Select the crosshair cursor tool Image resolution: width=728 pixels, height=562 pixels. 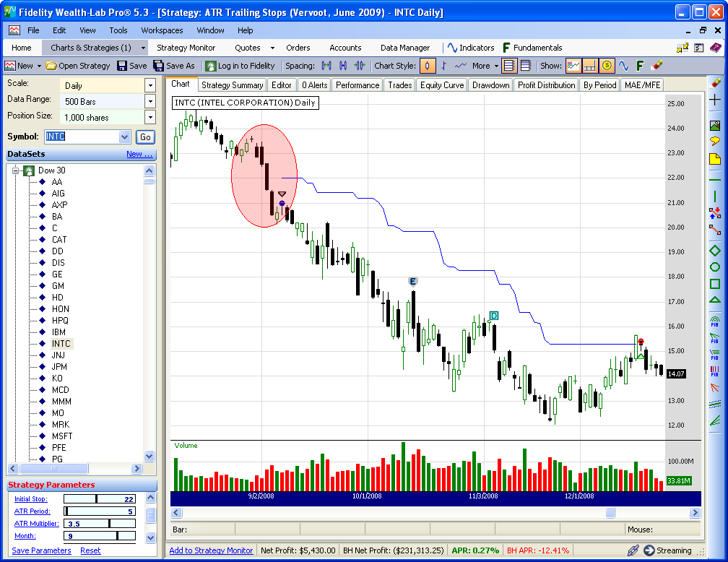(x=715, y=100)
